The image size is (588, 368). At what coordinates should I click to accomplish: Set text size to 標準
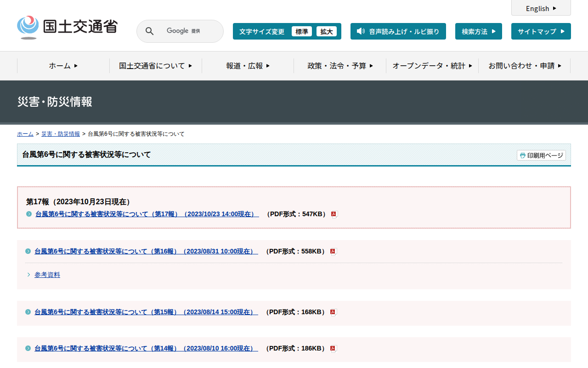tap(302, 31)
